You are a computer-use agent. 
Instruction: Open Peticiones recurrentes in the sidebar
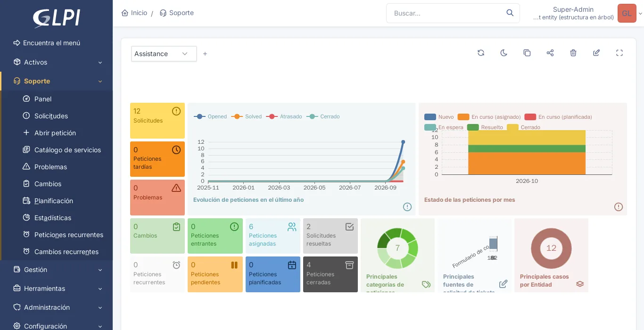click(x=57, y=235)
